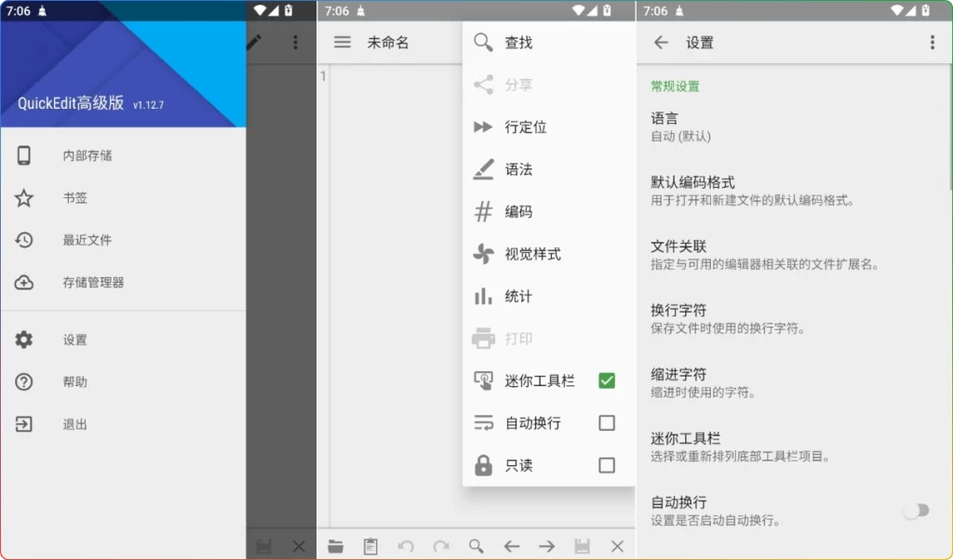Viewport: 953px width, 560px height.
Task: Open the editor's three-dot overflow menu
Action: coord(295,42)
